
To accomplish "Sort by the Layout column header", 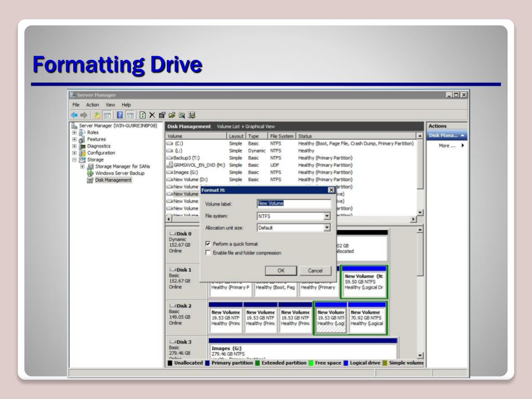I will pyautogui.click(x=236, y=136).
